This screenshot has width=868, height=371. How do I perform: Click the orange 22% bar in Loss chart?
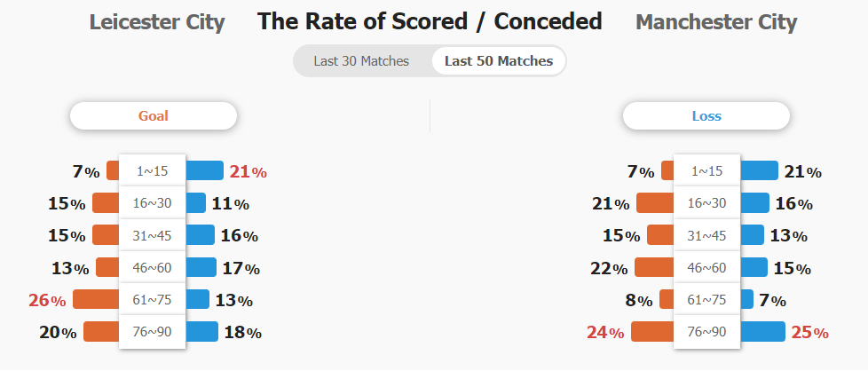[x=654, y=267]
